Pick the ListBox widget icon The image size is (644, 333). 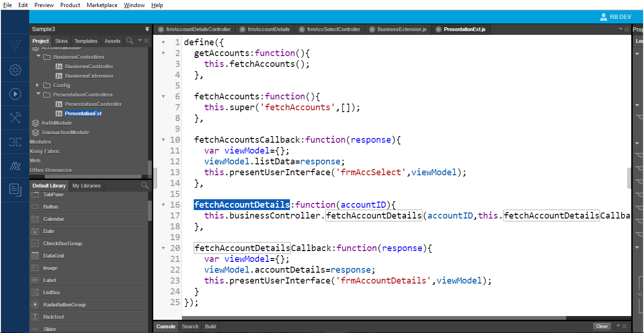coord(35,292)
